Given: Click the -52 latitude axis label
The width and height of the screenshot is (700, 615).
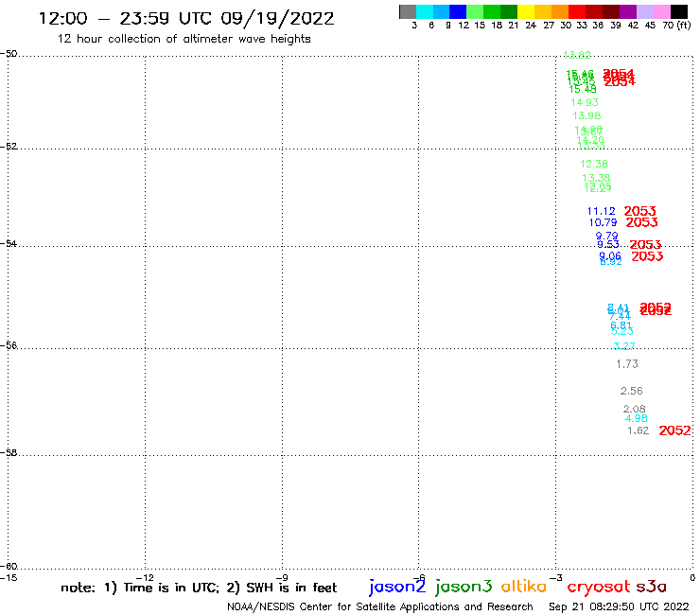Looking at the screenshot, I should 9,147.
